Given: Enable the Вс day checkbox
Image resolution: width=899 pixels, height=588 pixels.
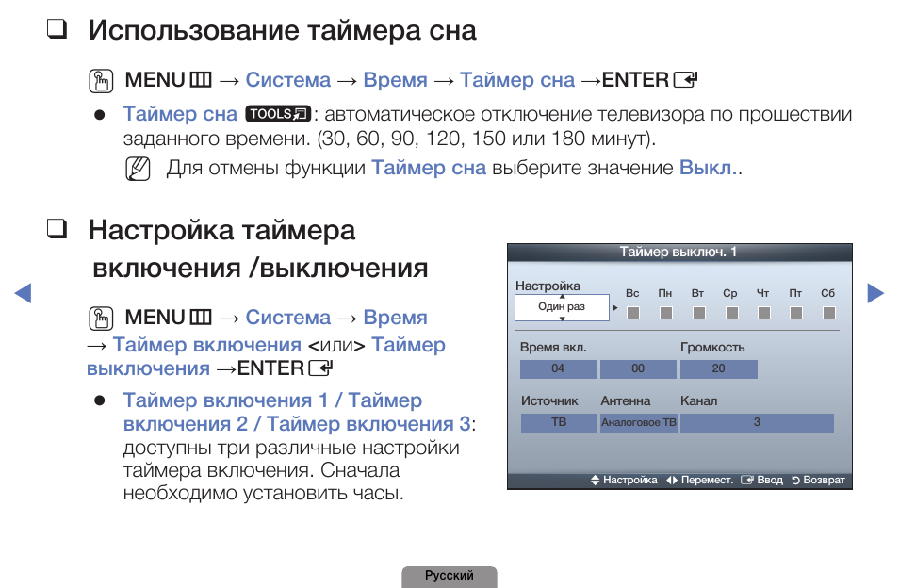Looking at the screenshot, I should coord(632,313).
